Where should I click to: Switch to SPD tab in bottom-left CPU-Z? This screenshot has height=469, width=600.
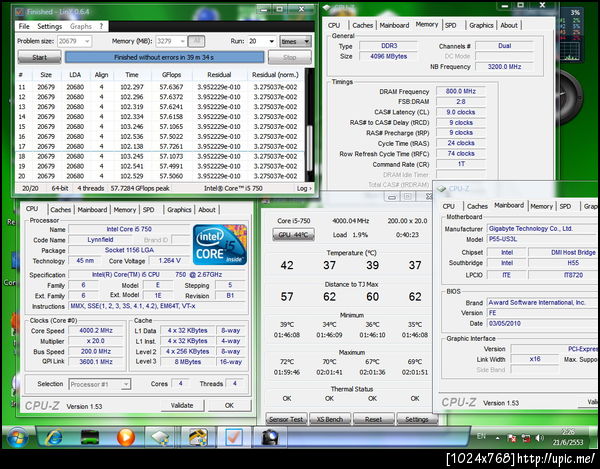pos(148,210)
